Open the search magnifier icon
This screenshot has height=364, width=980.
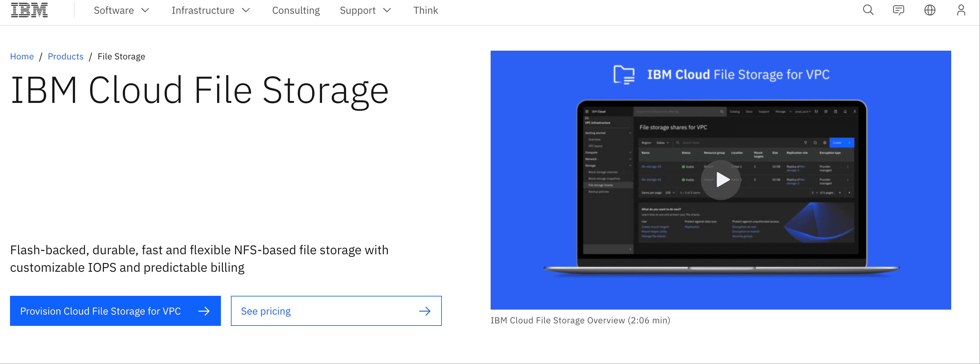[x=868, y=10]
